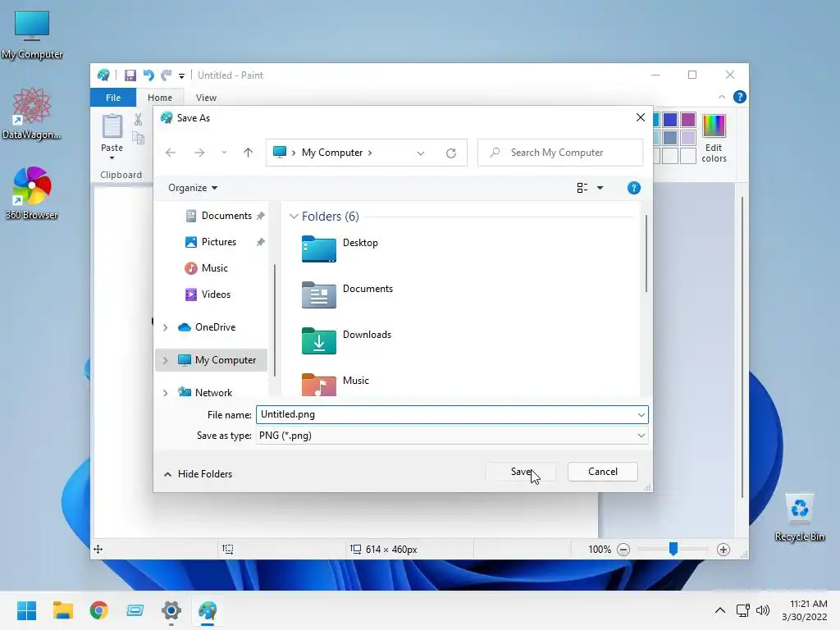This screenshot has width=840, height=630.
Task: Click the change view icon in Save As
Action: (582, 188)
